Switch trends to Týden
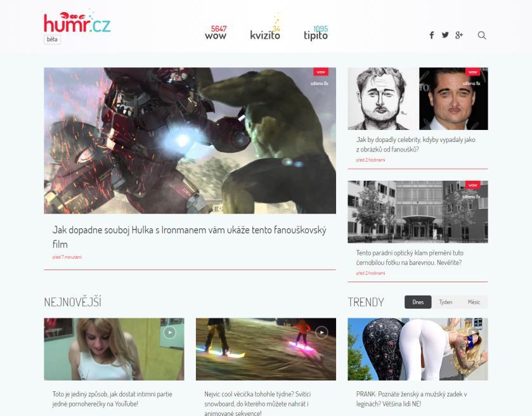 tap(446, 302)
